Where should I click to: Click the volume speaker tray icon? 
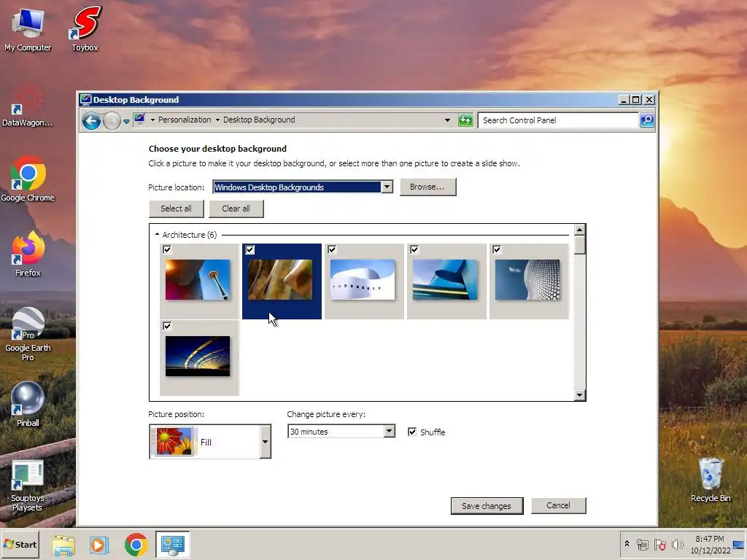click(x=677, y=544)
